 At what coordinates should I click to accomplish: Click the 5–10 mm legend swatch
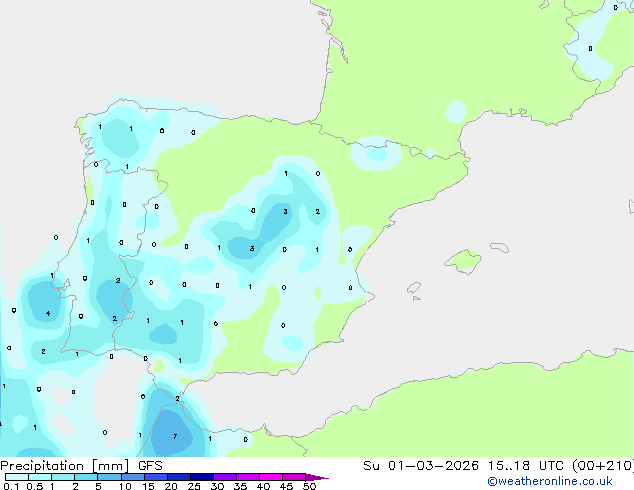point(109,477)
